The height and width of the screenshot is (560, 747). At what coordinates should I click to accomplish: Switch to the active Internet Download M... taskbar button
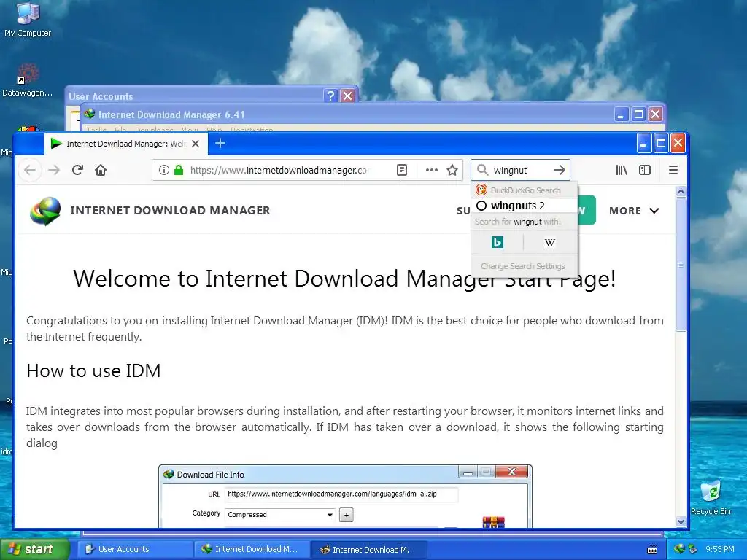click(x=368, y=550)
